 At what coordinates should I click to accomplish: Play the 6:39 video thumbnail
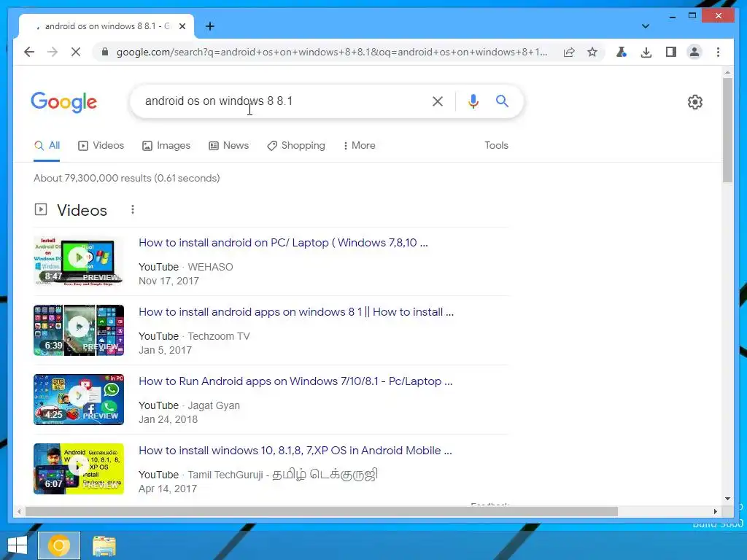pyautogui.click(x=79, y=330)
